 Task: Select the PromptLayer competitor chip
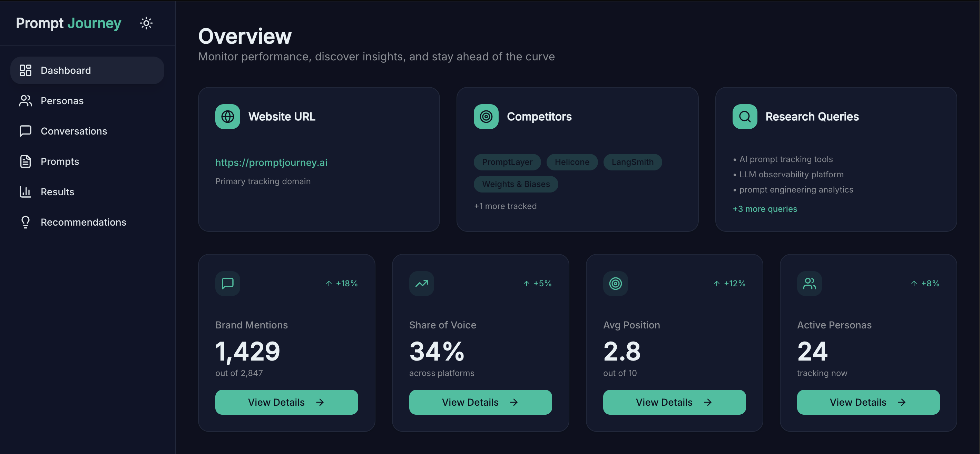tap(507, 162)
